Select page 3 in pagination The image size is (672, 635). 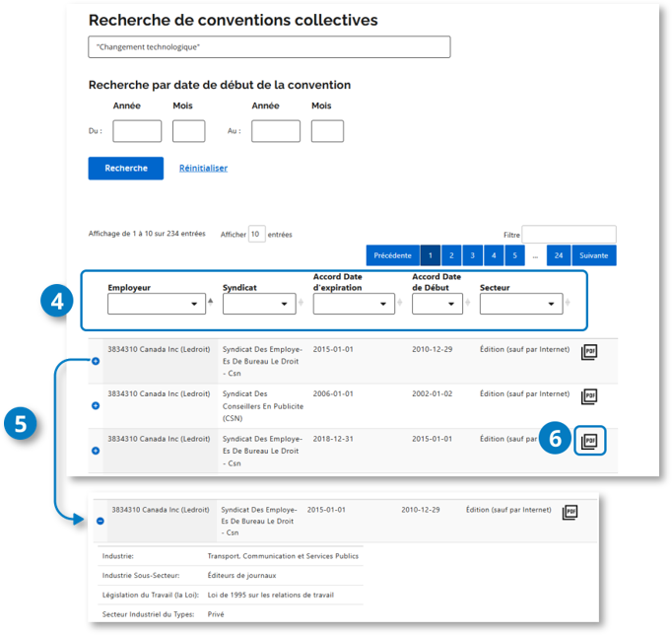click(473, 255)
